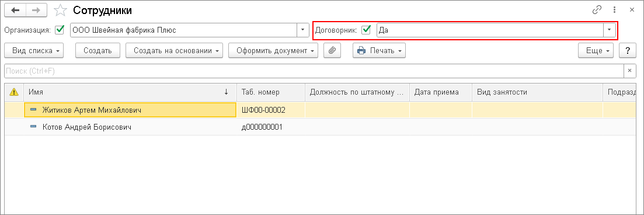Open attached files with paperclip icon

coord(333,51)
